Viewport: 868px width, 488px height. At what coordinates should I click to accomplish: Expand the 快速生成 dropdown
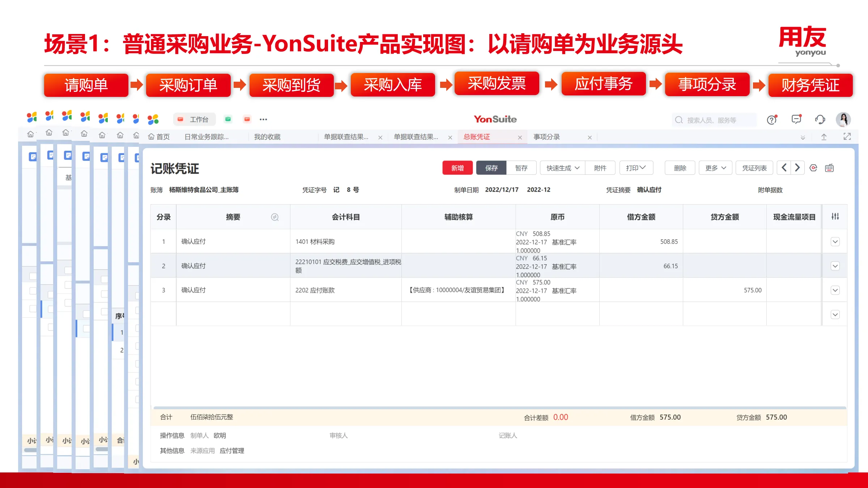562,168
